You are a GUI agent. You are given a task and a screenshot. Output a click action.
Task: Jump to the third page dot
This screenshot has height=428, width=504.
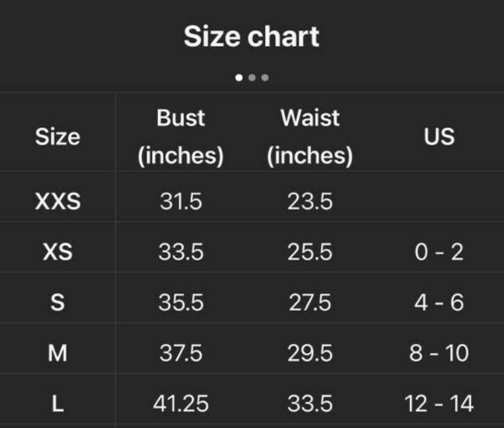tap(265, 78)
